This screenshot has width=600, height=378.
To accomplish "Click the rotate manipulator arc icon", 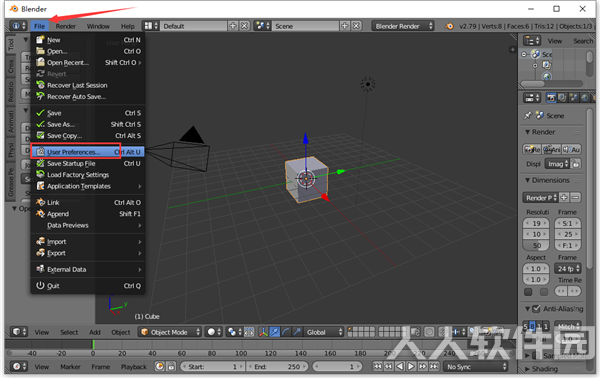I will 285,332.
